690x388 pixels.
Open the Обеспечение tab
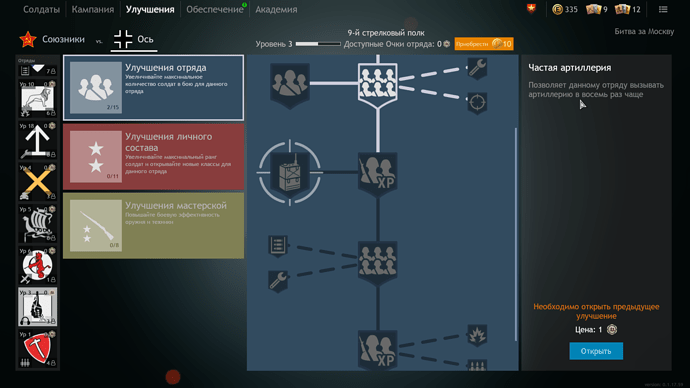click(215, 9)
